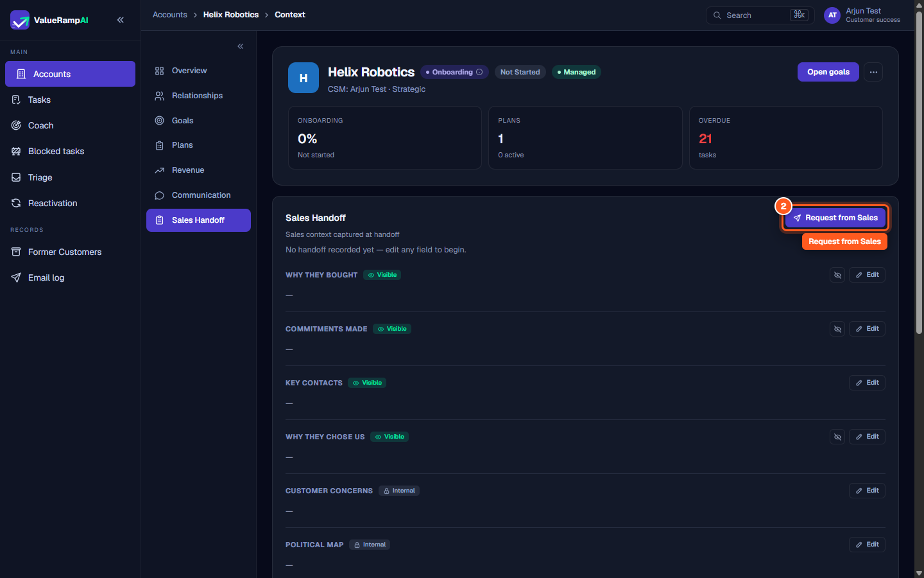
Task: Click the Visible badge next to Why They Bought
Action: coord(382,275)
